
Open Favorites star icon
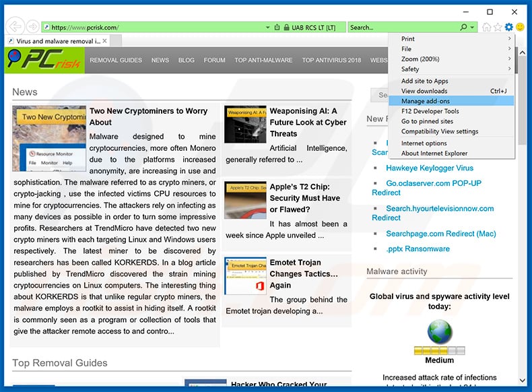pos(498,27)
